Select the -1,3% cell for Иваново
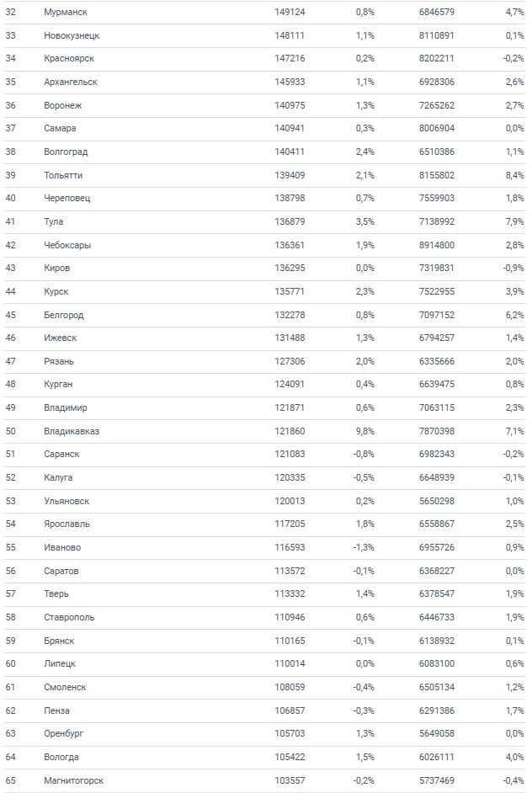The image size is (532, 793). [x=363, y=547]
